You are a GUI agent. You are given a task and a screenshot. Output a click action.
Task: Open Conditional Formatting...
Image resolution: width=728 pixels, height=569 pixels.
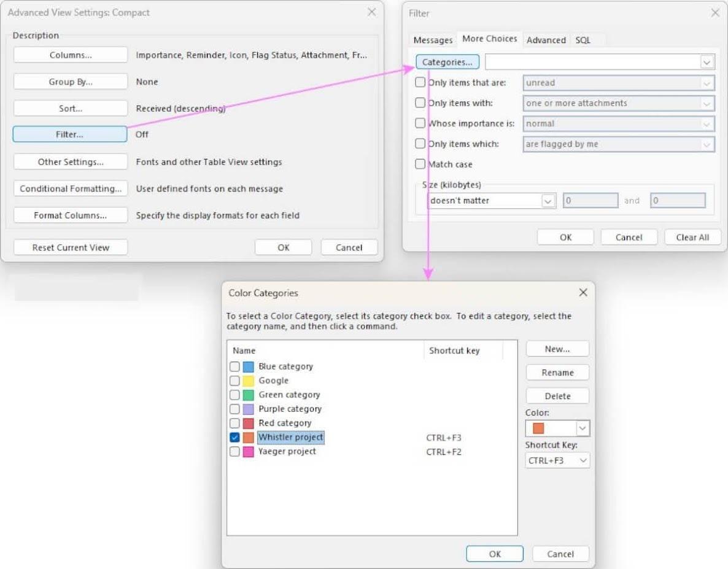(x=71, y=188)
